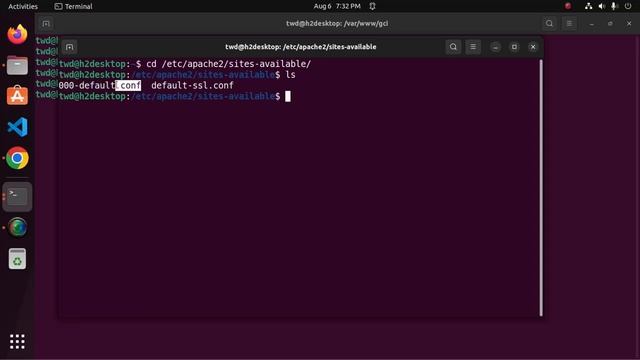This screenshot has width=640, height=360.
Task: Open search in /var/www/gci terminal window
Action: (x=549, y=24)
